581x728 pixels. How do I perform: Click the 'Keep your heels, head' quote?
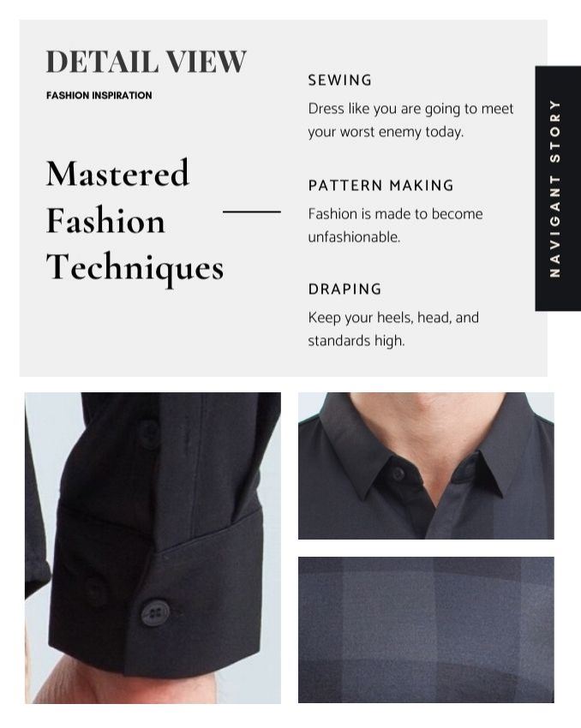click(x=393, y=329)
